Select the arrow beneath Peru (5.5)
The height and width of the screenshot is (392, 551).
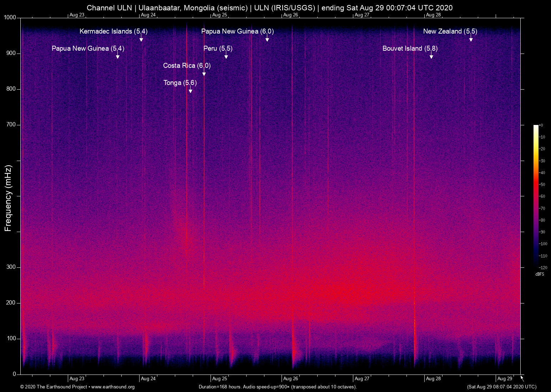click(226, 56)
